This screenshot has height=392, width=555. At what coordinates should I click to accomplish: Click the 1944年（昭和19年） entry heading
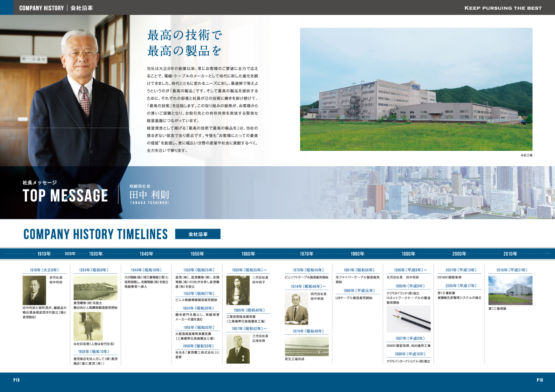[146, 270]
